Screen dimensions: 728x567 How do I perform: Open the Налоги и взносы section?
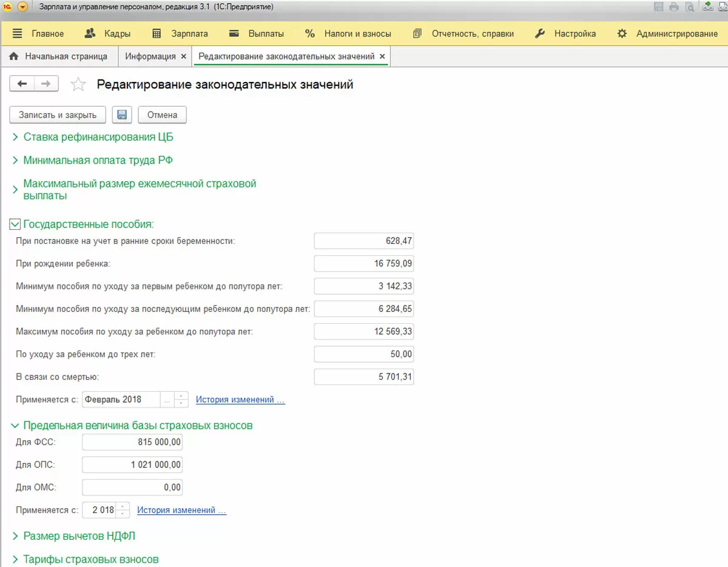pos(348,33)
